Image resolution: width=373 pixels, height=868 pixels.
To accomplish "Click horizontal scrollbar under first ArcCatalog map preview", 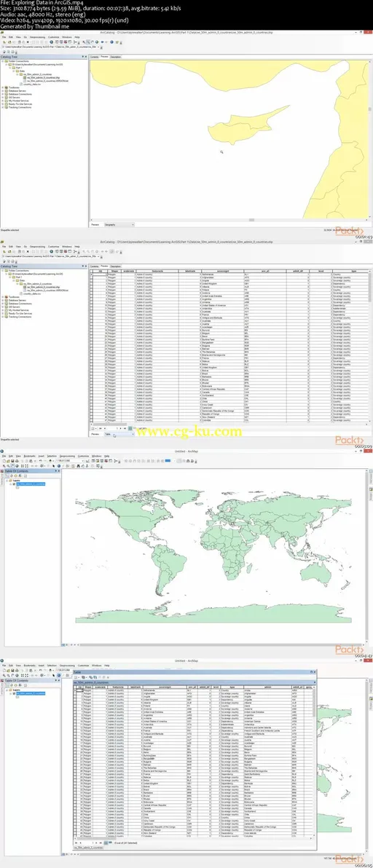I will [x=252, y=220].
